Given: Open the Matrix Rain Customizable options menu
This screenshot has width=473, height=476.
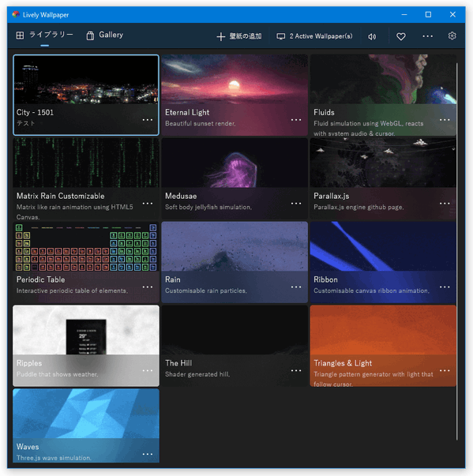Looking at the screenshot, I should (148, 204).
